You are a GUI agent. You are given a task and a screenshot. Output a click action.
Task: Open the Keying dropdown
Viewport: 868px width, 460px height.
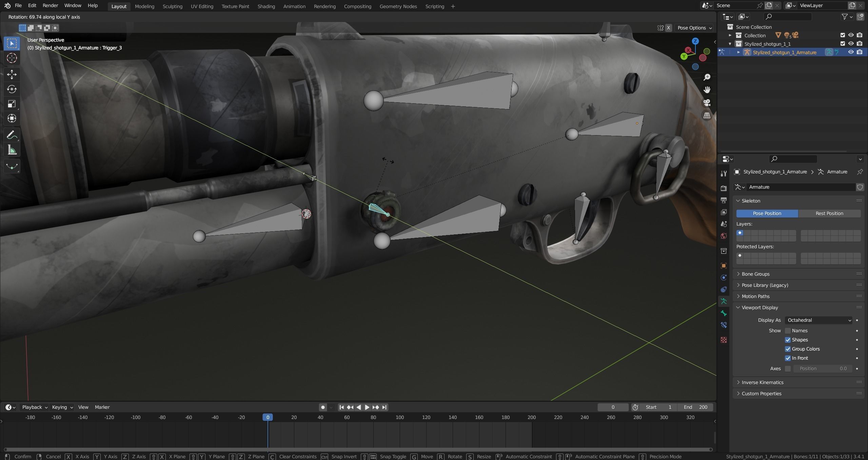click(62, 407)
